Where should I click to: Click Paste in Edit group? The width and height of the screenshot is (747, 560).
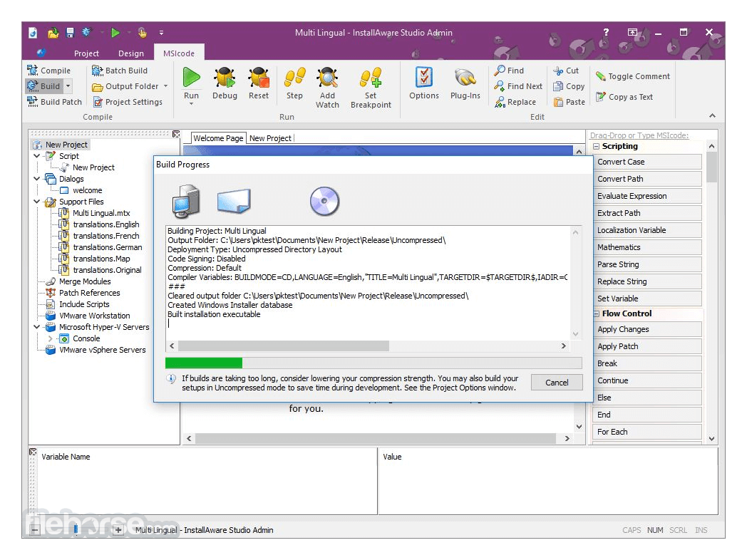click(x=569, y=102)
